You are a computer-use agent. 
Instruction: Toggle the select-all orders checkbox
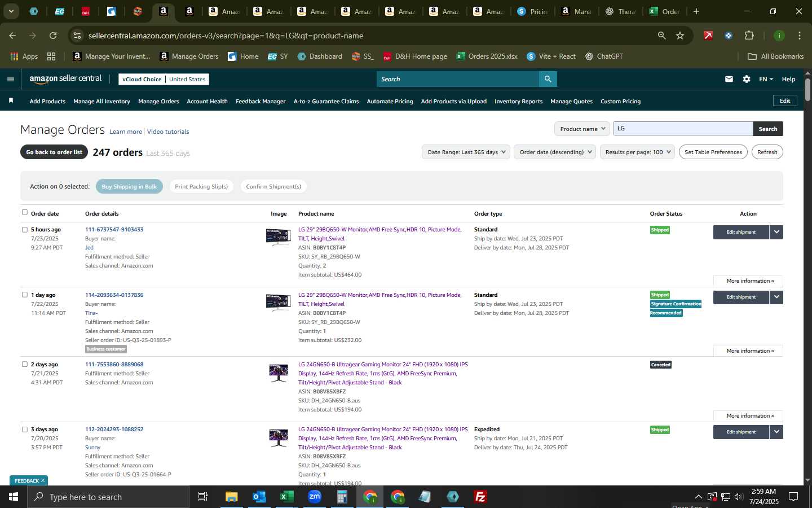click(x=24, y=212)
